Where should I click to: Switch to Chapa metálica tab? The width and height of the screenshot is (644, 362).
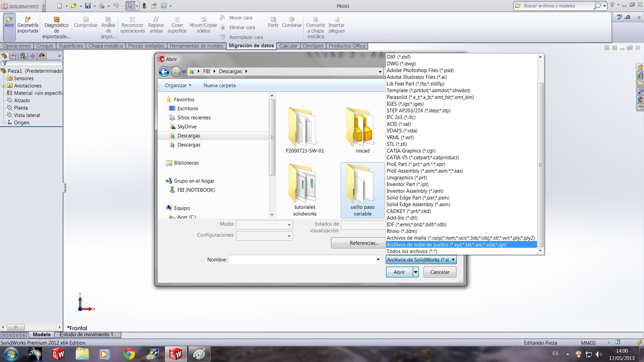point(105,46)
